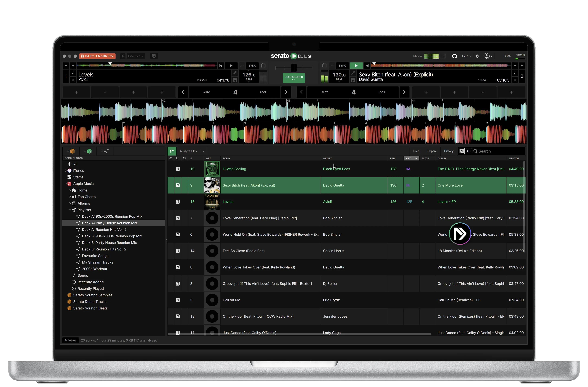Add a new smart crate with green icon
The image size is (588, 387).
click(x=88, y=151)
